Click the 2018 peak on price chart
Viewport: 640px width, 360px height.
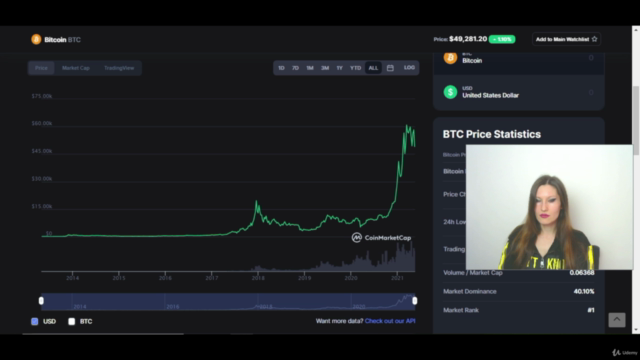point(256,202)
